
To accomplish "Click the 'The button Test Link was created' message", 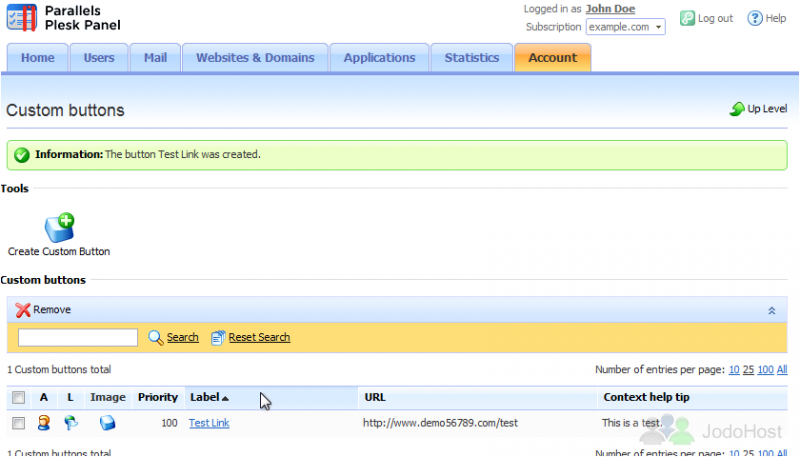I will coord(183,155).
